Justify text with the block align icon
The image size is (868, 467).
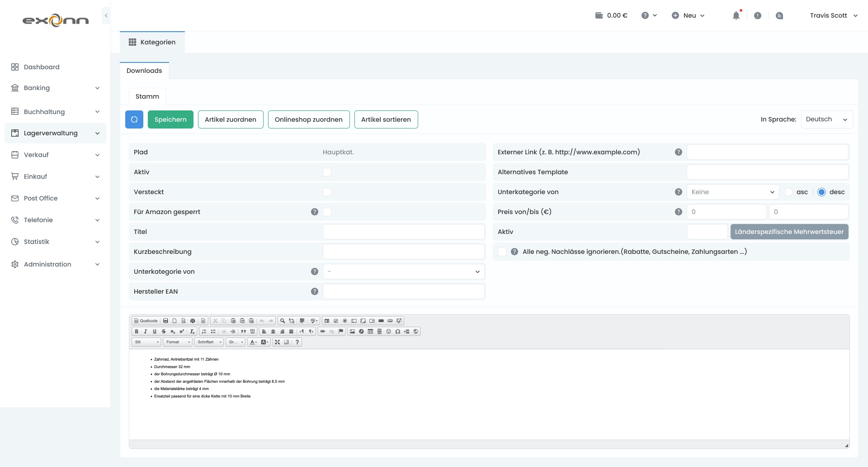(291, 331)
